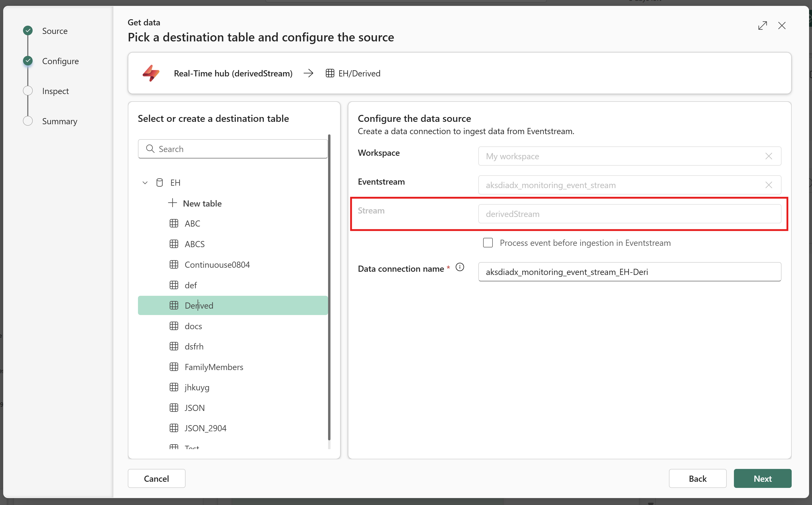Image resolution: width=812 pixels, height=505 pixels.
Task: Click the FamilyMembers table grid icon
Action: (x=174, y=367)
